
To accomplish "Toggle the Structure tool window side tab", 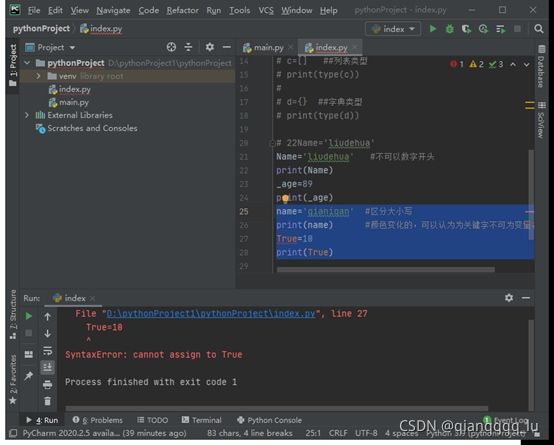I will click(x=13, y=315).
